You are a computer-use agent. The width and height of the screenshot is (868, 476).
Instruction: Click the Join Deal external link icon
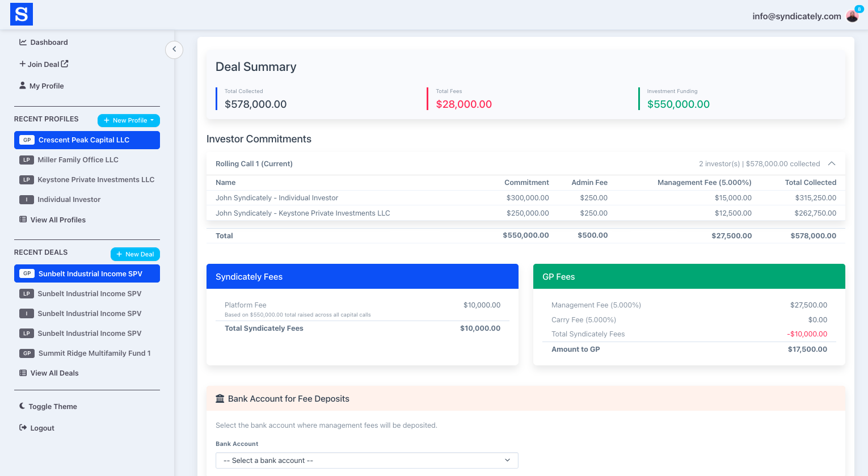point(65,64)
